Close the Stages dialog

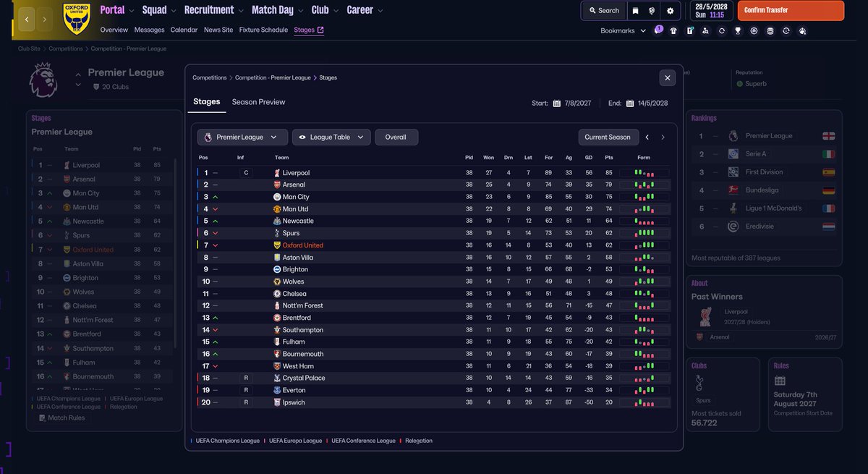tap(668, 77)
